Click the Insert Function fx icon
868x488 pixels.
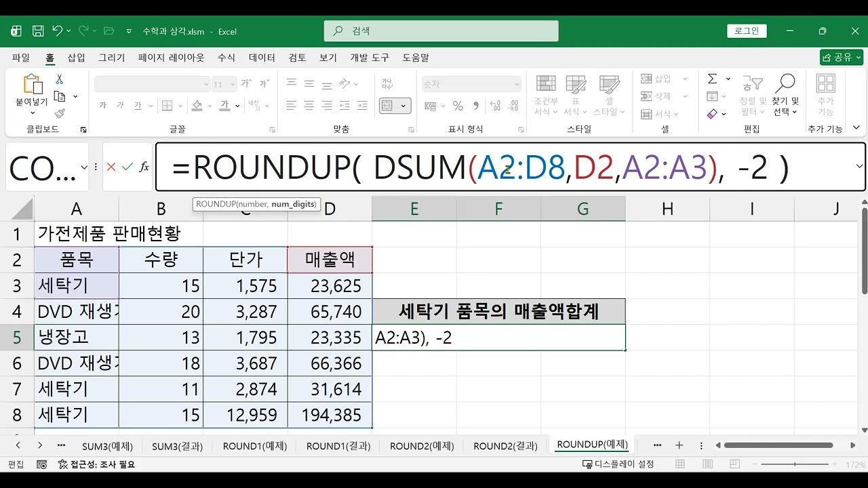tap(144, 167)
